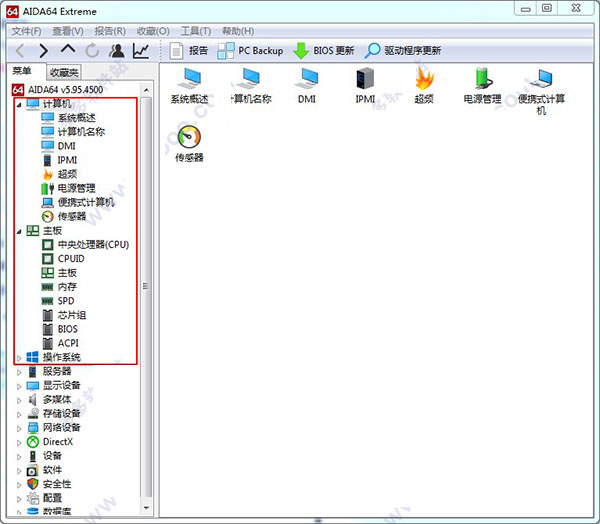Open the 查看(V) menu

[68, 31]
